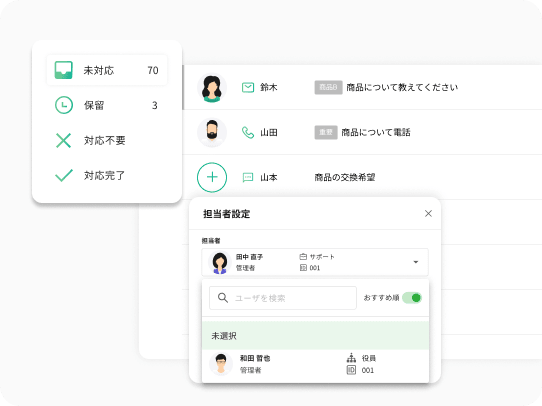
Task: Click the 山田 name text
Action: pyautogui.click(x=269, y=132)
